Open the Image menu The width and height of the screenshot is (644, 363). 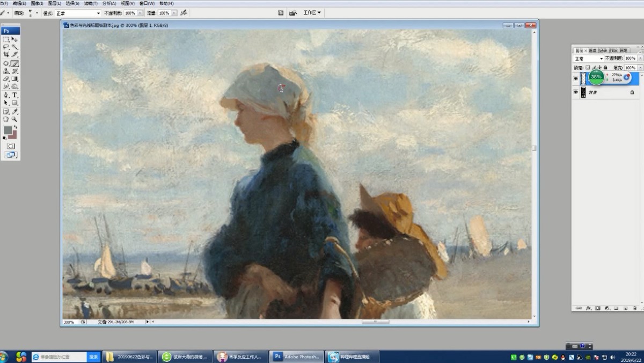click(x=36, y=3)
